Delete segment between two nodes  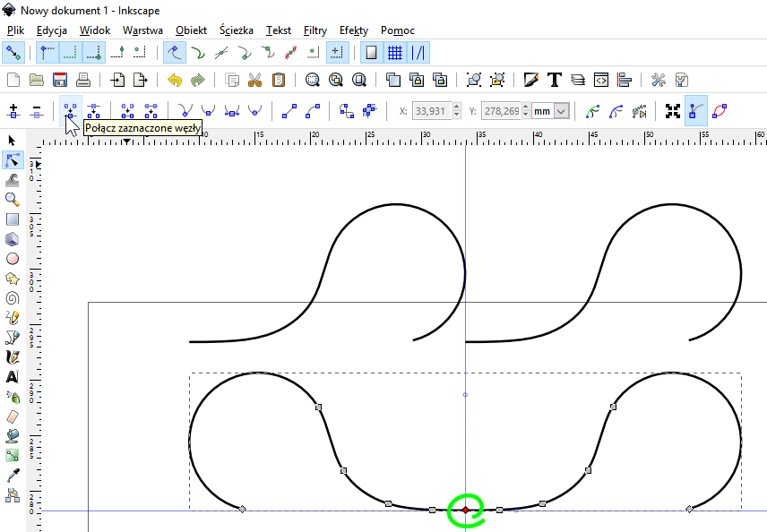[151, 111]
